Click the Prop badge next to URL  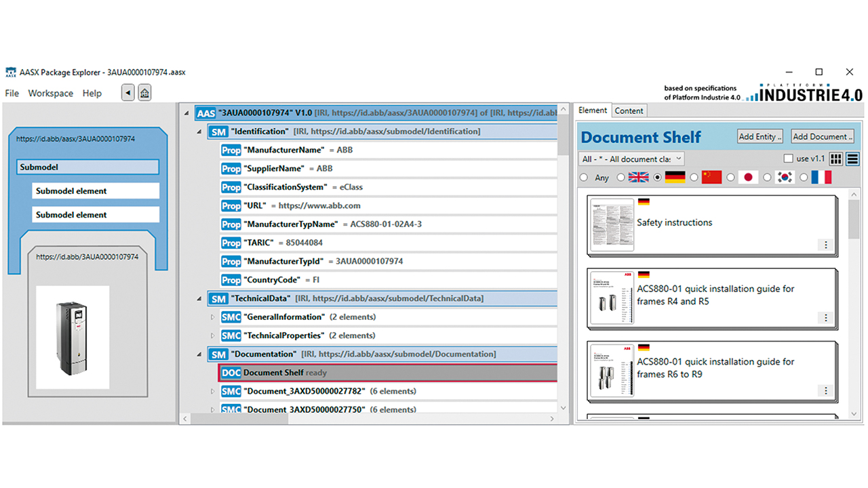click(231, 205)
